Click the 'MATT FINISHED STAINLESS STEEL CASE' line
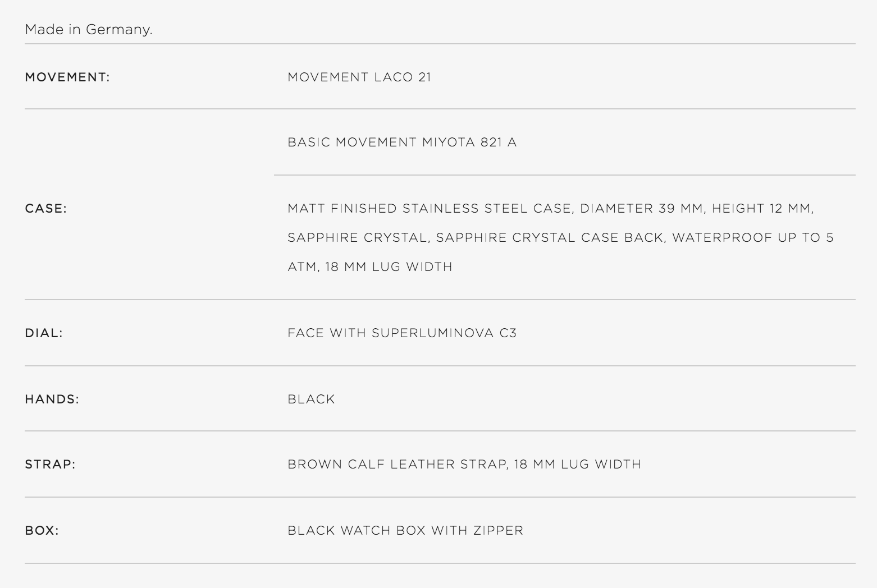This screenshot has height=588, width=877. coord(430,209)
